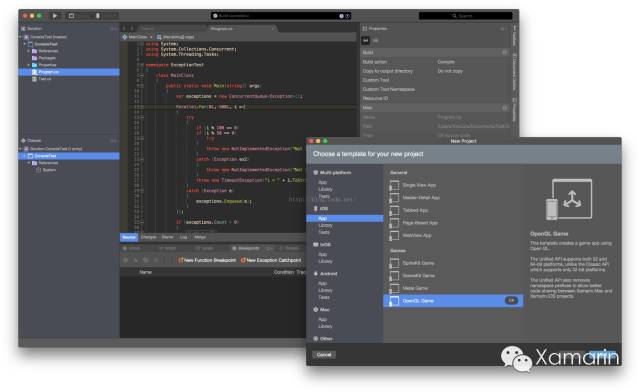Select the Other category header
This screenshot has width=640, height=392.
tap(323, 339)
